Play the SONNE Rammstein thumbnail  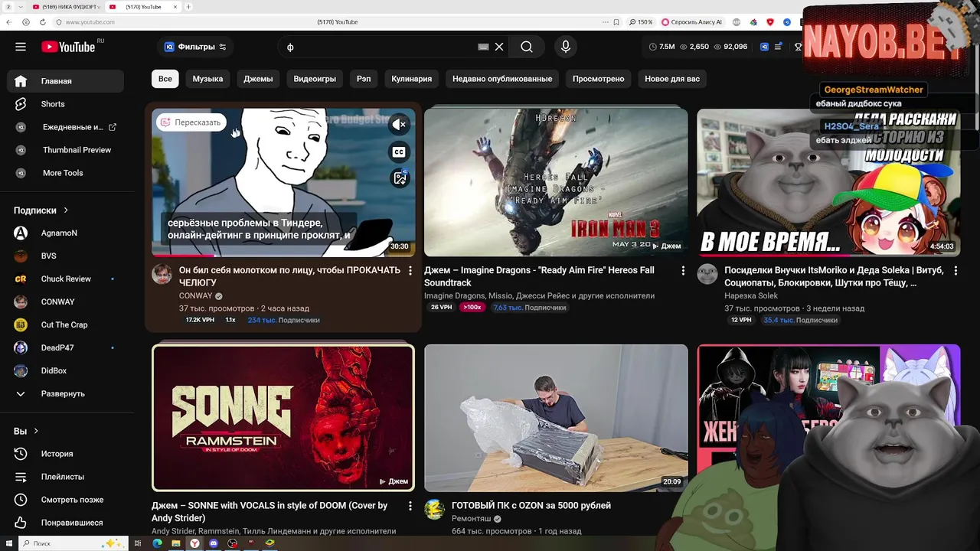tap(283, 418)
